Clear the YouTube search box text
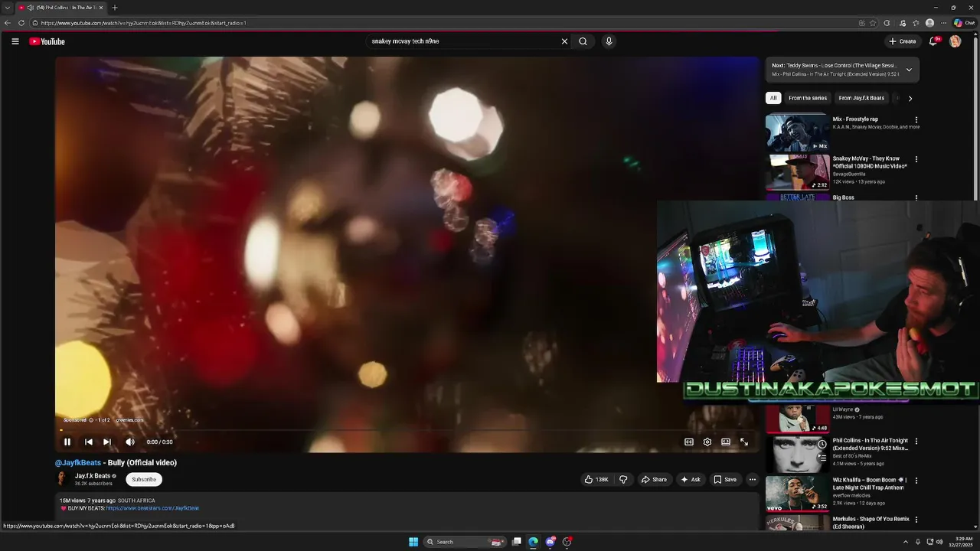Viewport: 980px width, 551px height. tap(564, 41)
